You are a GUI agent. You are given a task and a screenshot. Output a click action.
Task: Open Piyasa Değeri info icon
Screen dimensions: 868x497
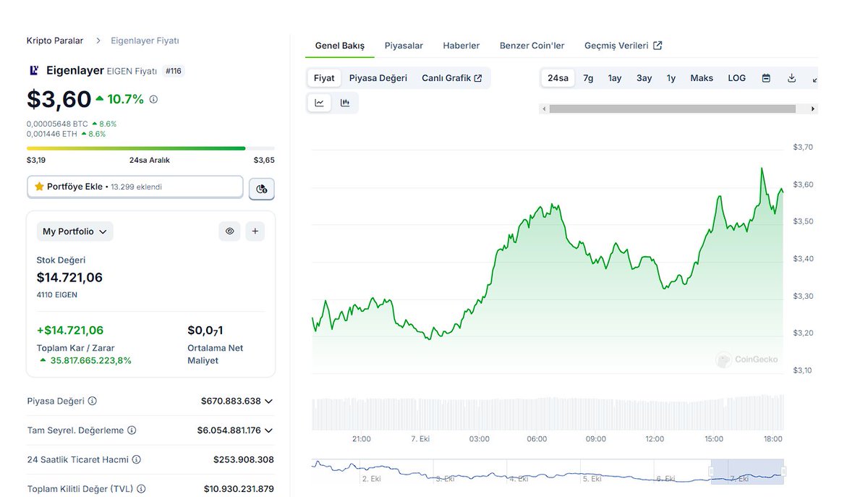click(93, 401)
